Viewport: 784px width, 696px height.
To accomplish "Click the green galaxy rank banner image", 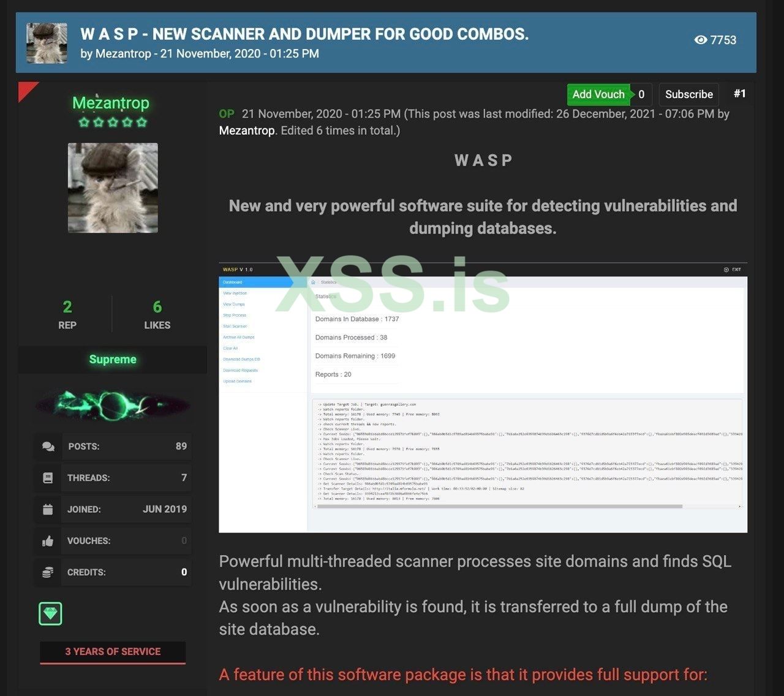I will 113,404.
